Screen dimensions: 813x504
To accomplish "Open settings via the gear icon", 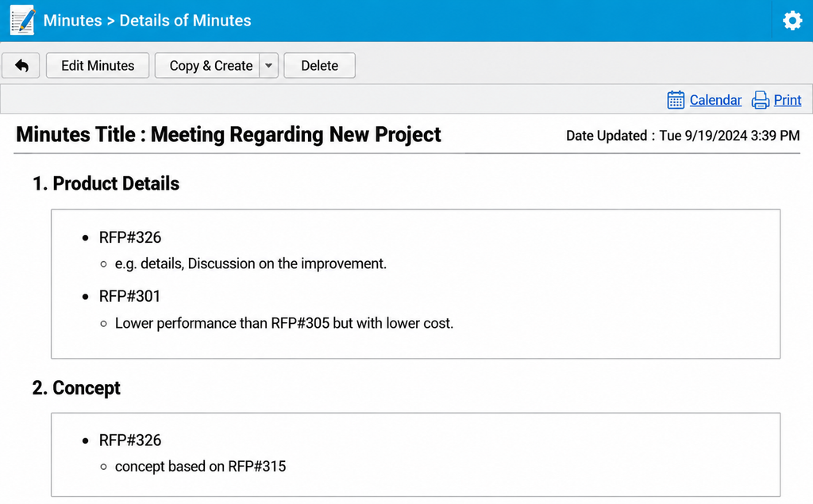I will [792, 21].
